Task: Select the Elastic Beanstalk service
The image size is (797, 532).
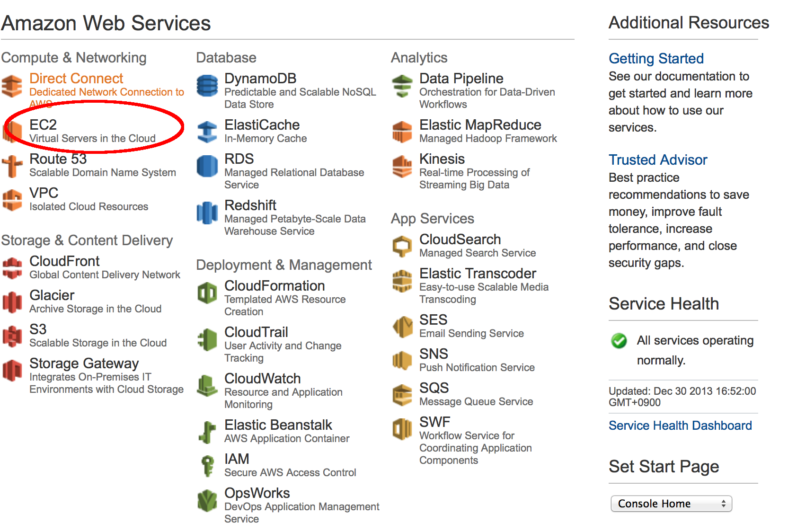Action: [x=278, y=425]
